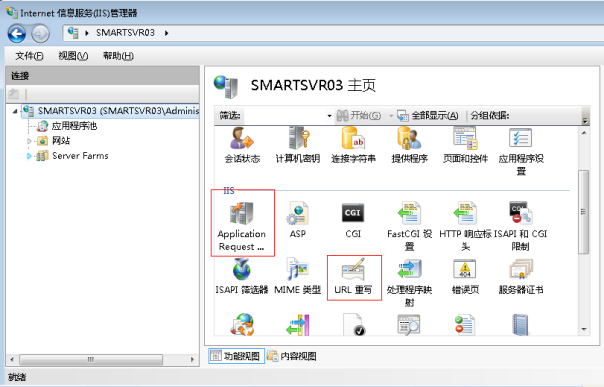Click the blue notebook icon in the bottom row
This screenshot has height=387, width=604.
(520, 325)
